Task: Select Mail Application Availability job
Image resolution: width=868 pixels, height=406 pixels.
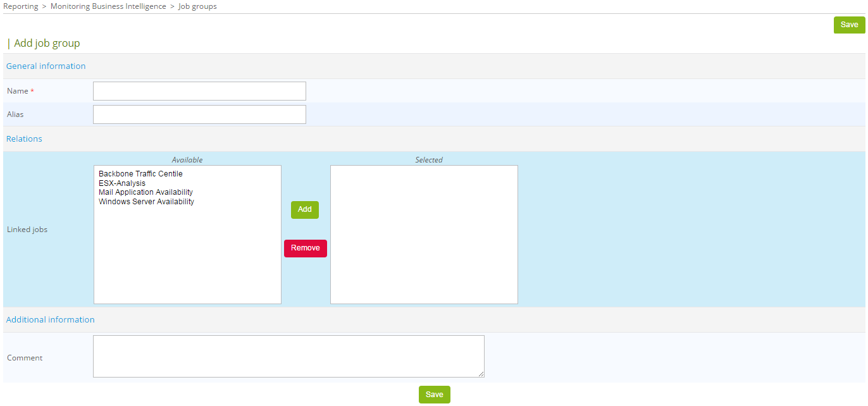Action: 146,192
